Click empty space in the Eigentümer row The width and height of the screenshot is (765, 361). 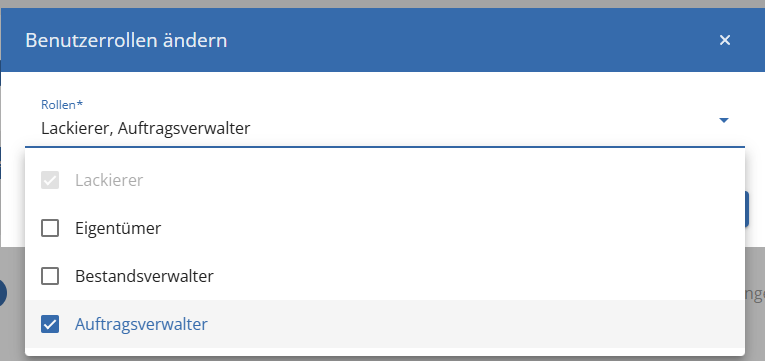(x=439, y=228)
